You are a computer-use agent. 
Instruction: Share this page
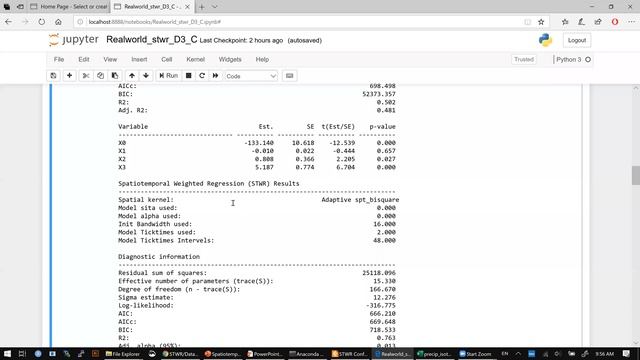point(598,22)
